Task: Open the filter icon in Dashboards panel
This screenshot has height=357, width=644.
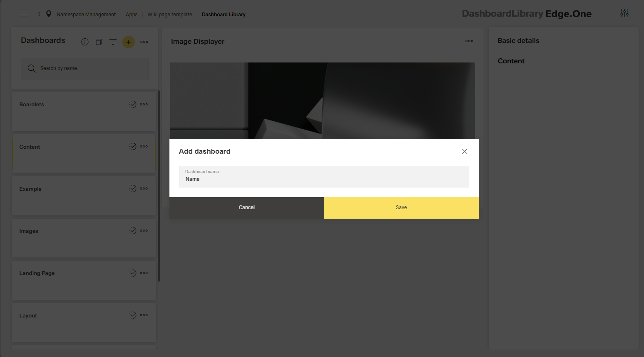Action: 113,42
